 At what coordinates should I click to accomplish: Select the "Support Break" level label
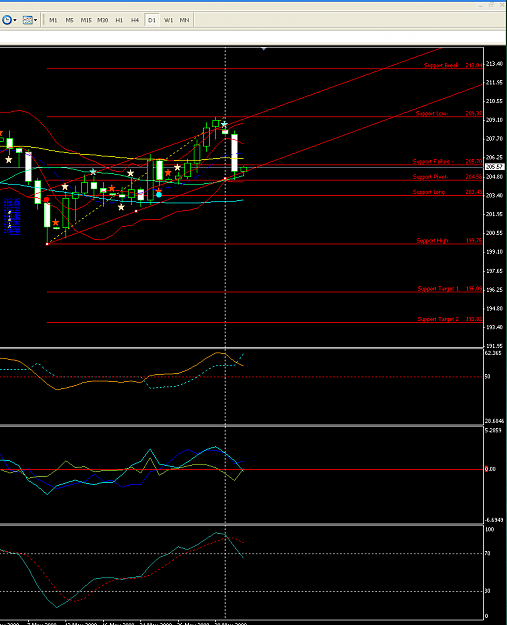tap(441, 65)
